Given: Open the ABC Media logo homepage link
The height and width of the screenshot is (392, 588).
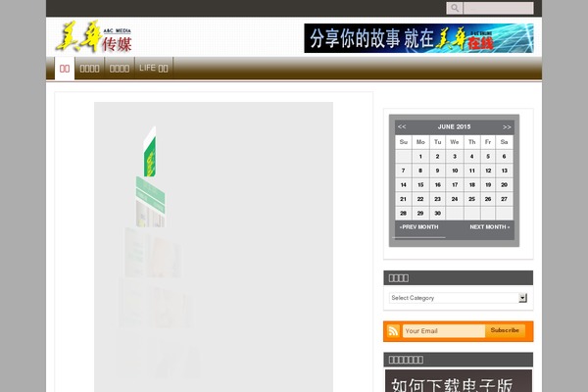Looking at the screenshot, I should click(94, 37).
